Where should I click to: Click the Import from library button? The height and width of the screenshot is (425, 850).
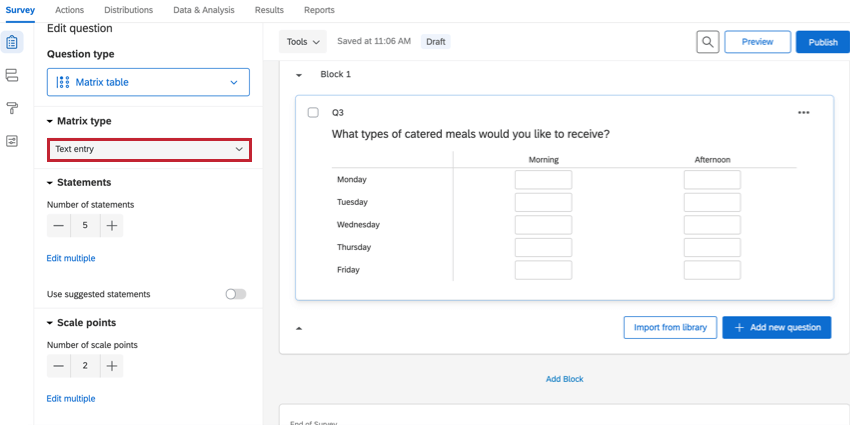669,327
